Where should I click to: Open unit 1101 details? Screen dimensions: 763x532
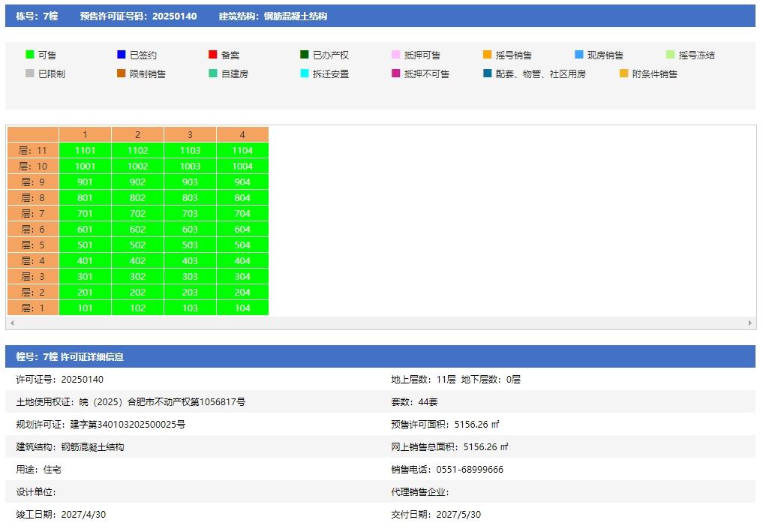pyautogui.click(x=86, y=150)
